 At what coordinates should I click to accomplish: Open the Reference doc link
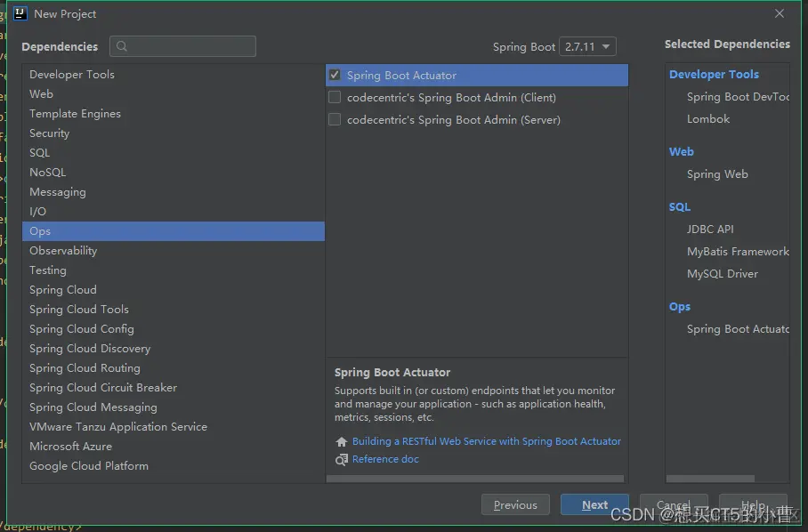click(385, 459)
